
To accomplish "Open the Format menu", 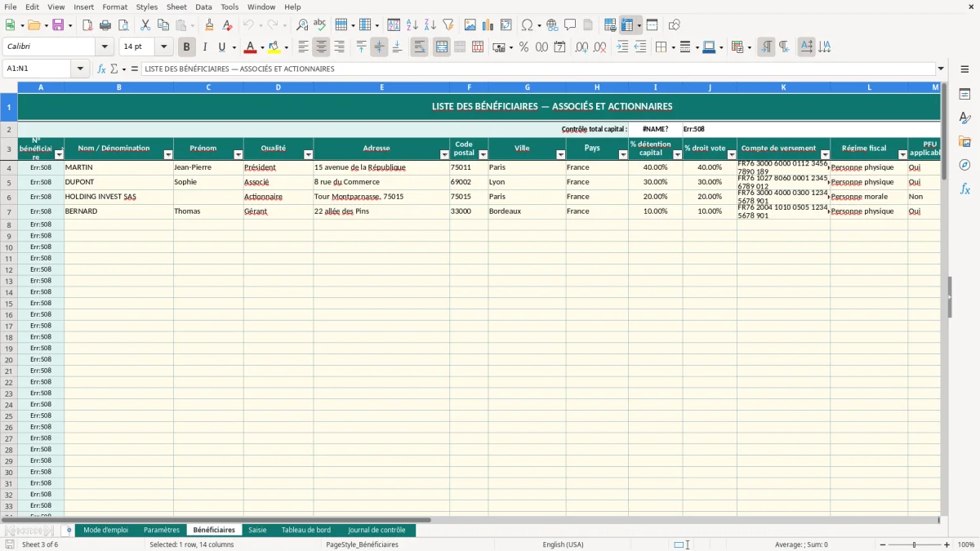I will pos(114,7).
